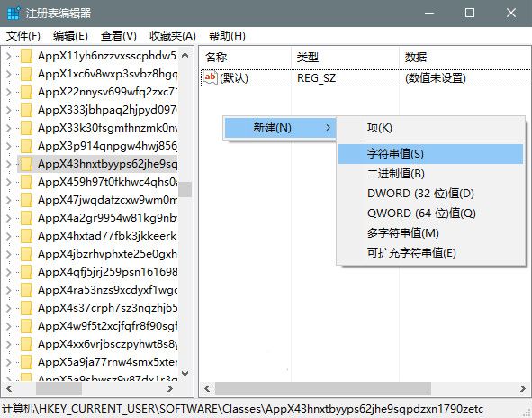The height and width of the screenshot is (418, 532).
Task: Expand the AppX5a9ja77rnw4smx5xte key
Action: [x=9, y=362]
